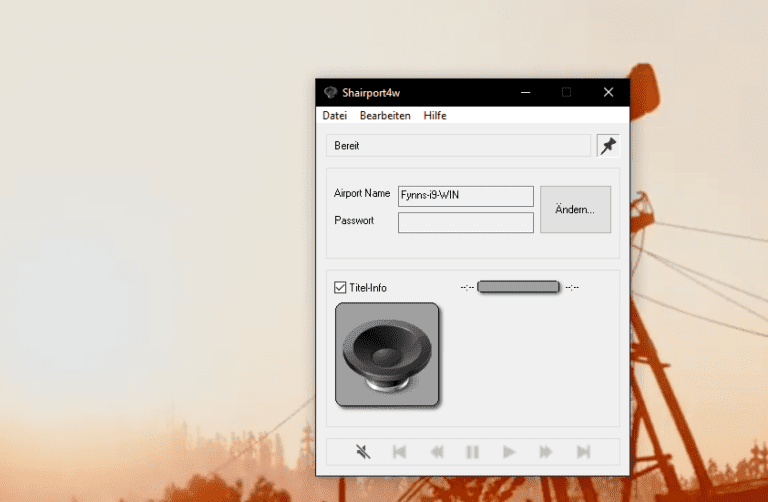768x502 pixels.
Task: Skip to previous track
Action: click(400, 452)
